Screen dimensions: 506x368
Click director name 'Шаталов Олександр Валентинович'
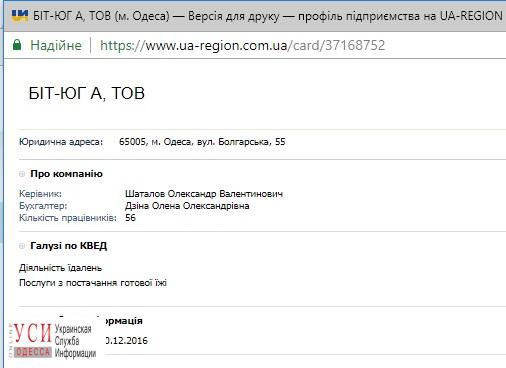click(x=204, y=194)
